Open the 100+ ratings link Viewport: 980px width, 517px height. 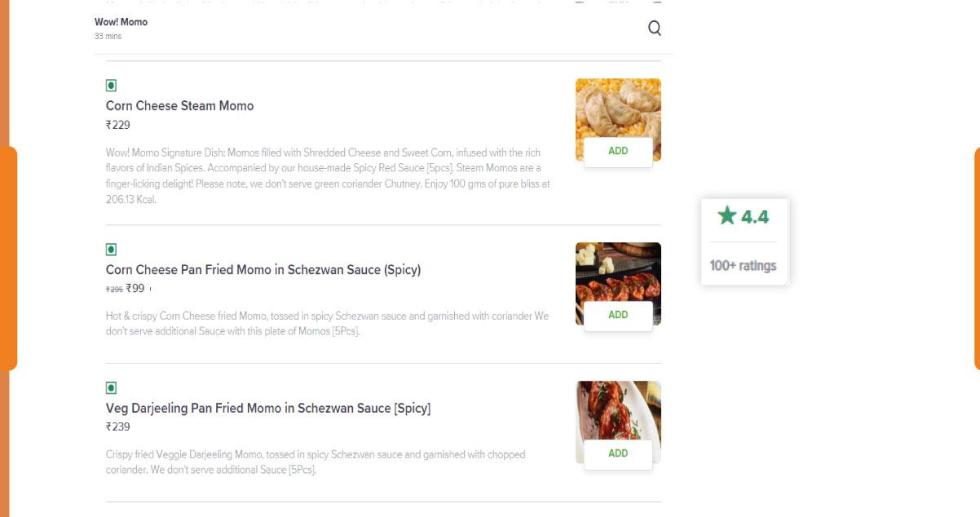(744, 266)
